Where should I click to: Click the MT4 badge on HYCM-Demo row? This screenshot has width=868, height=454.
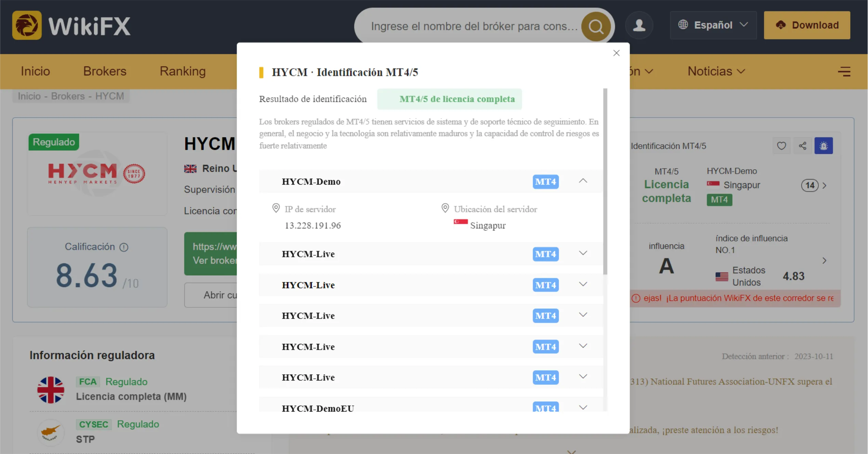(545, 182)
